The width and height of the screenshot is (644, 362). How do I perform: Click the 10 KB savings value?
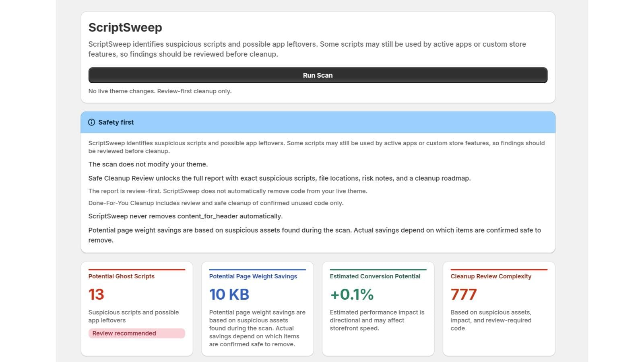229,294
